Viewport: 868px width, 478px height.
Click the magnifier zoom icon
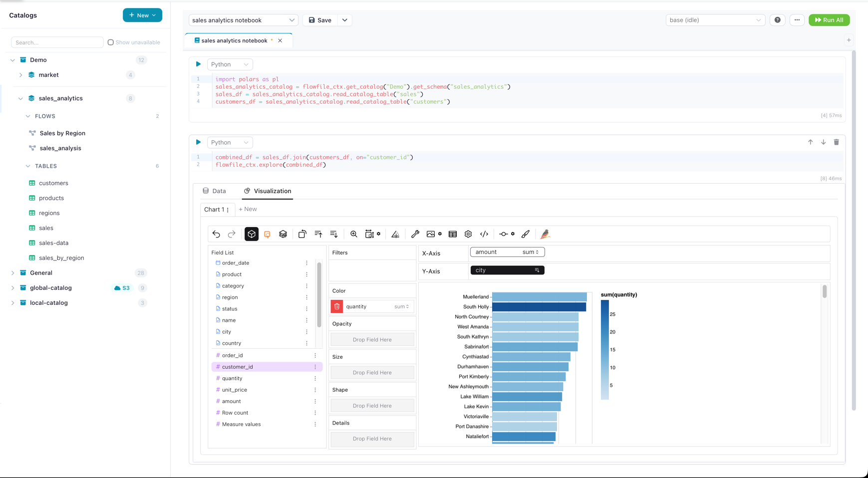tap(354, 234)
